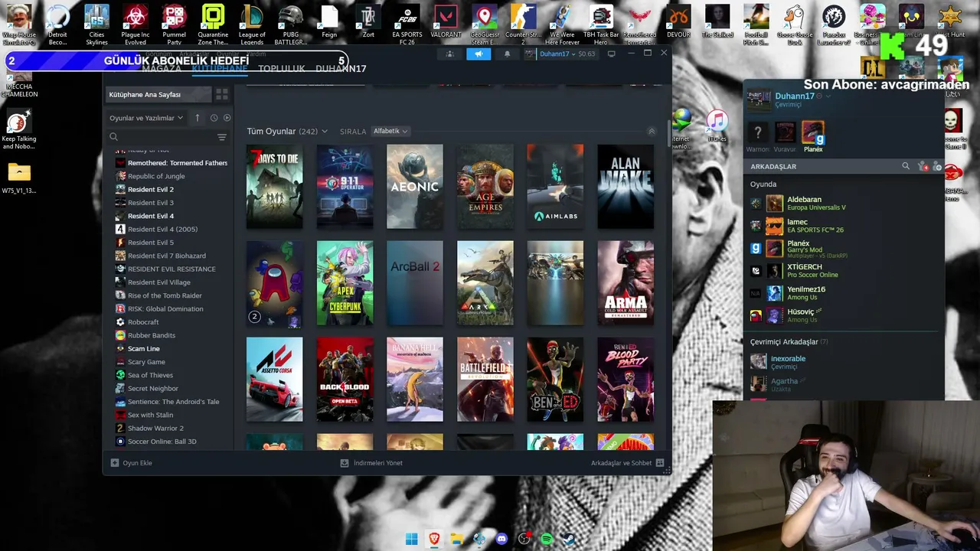
Task: Search friends with the magnifier icon
Action: coord(906,166)
